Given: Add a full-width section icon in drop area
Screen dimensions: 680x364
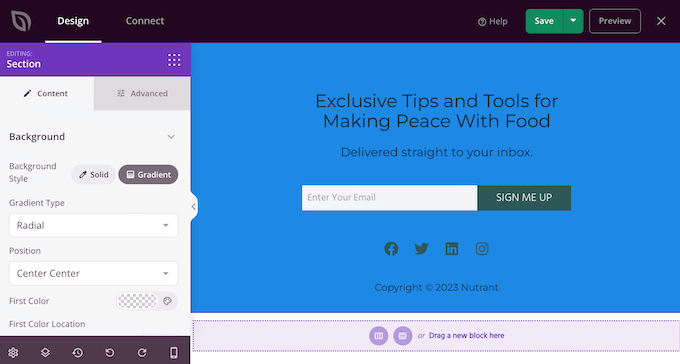Looking at the screenshot, I should pyautogui.click(x=402, y=335).
